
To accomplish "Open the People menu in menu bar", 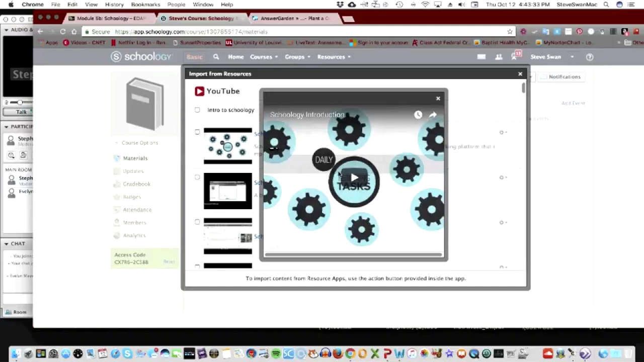I will [x=176, y=5].
